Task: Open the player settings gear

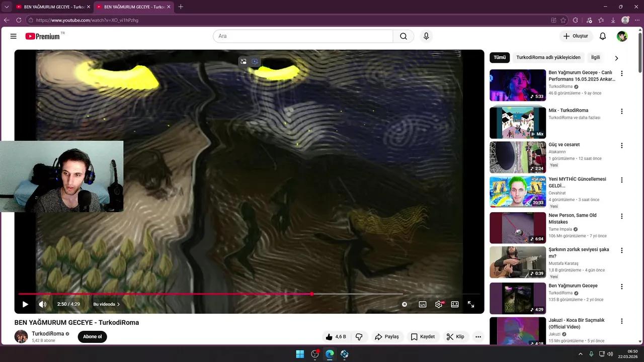Action: 439,304
